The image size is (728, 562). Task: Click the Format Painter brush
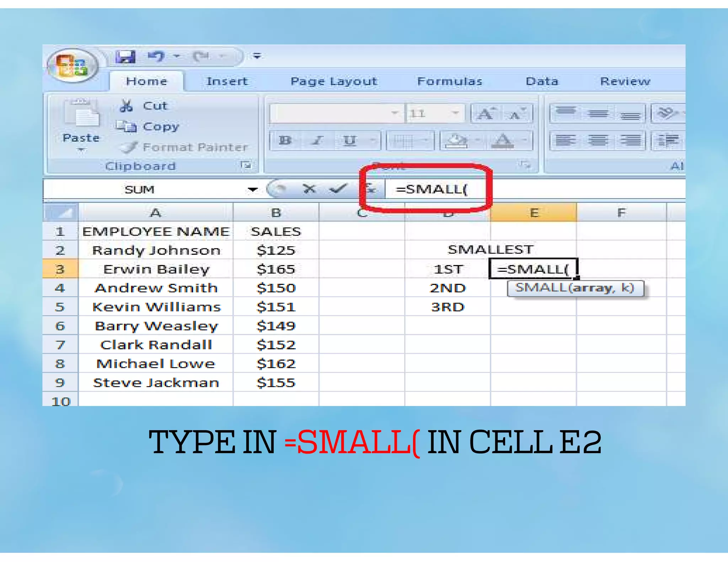[129, 147]
